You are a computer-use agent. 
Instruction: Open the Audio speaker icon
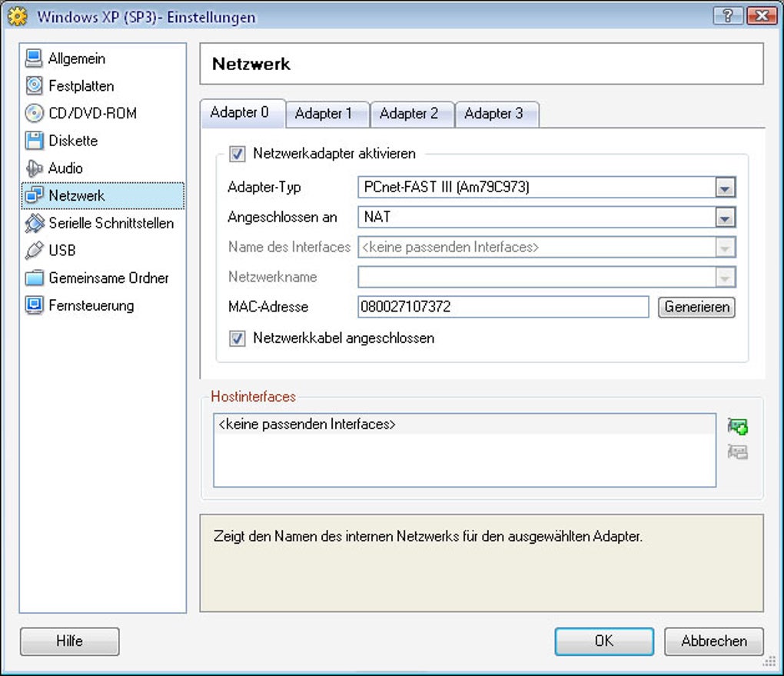point(34,168)
